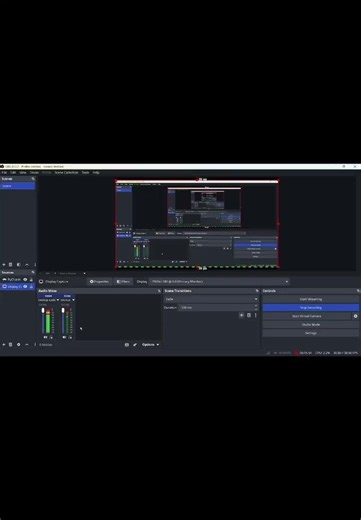The image size is (361, 520).
Task: Undock the Scene Transitions panel float icon
Action: click(257, 291)
